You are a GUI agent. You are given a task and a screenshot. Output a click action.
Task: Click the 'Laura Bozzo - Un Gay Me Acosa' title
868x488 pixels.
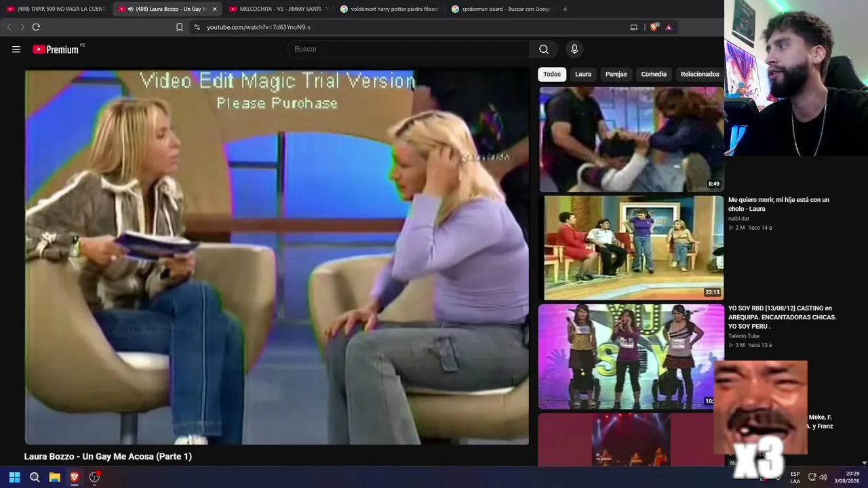coord(108,457)
